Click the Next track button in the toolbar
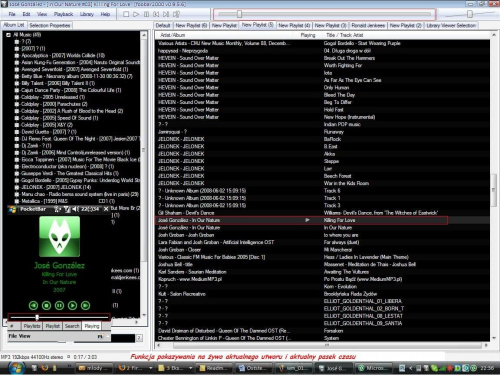 click(x=166, y=14)
